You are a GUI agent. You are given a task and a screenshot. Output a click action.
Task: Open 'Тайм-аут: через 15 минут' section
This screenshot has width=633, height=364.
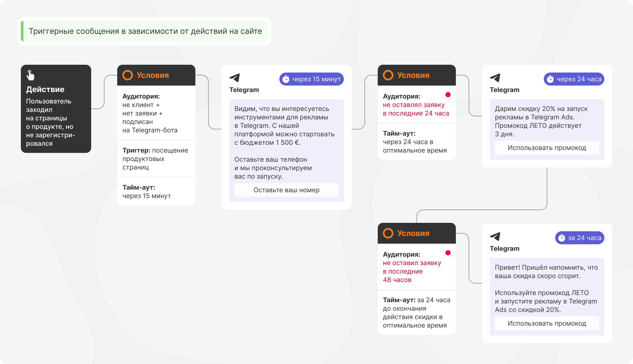click(156, 192)
